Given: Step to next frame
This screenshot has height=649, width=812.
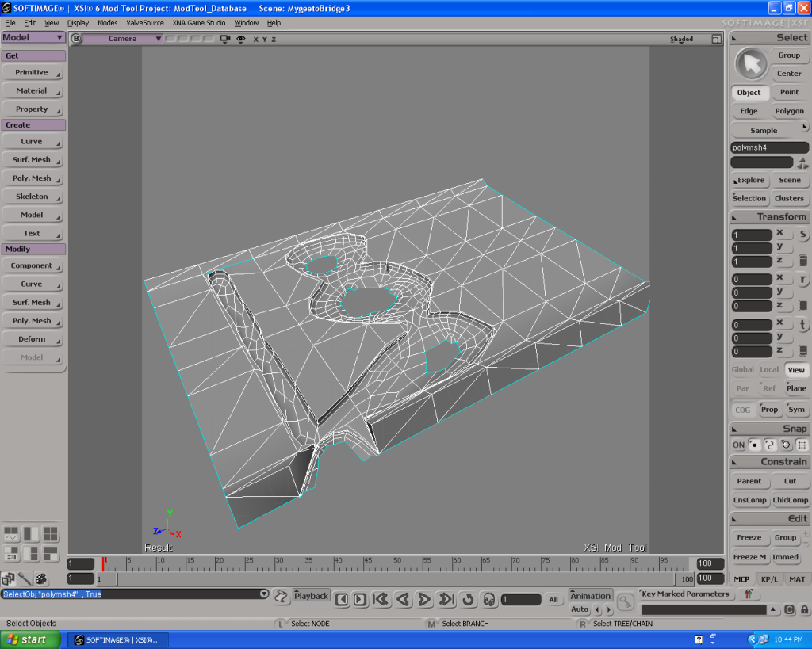Looking at the screenshot, I should 360,599.
